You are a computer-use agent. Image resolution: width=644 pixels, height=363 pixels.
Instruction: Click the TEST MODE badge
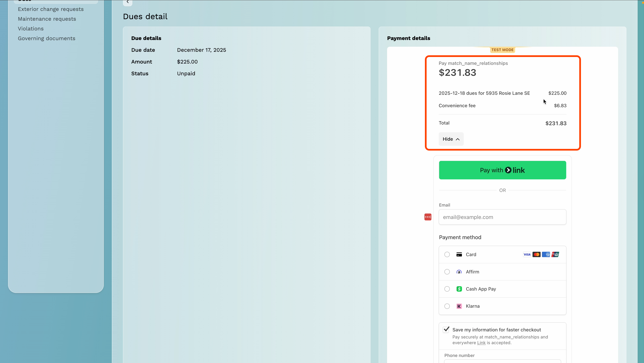(502, 50)
